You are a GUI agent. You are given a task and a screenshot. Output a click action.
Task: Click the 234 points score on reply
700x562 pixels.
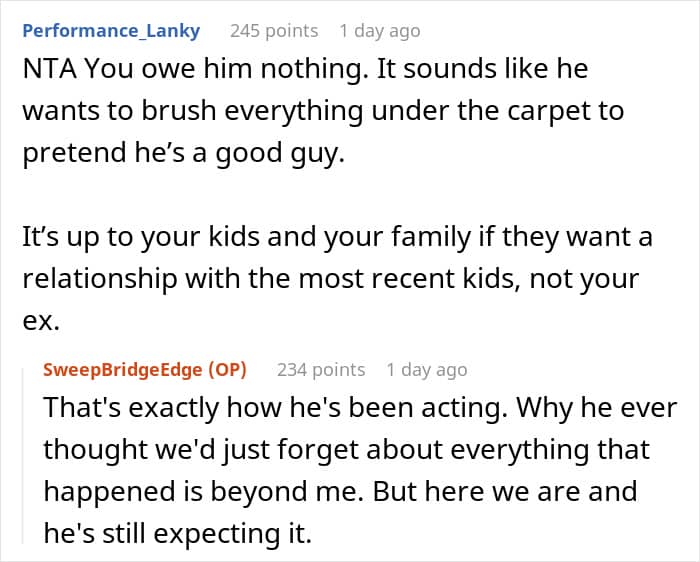pos(321,370)
